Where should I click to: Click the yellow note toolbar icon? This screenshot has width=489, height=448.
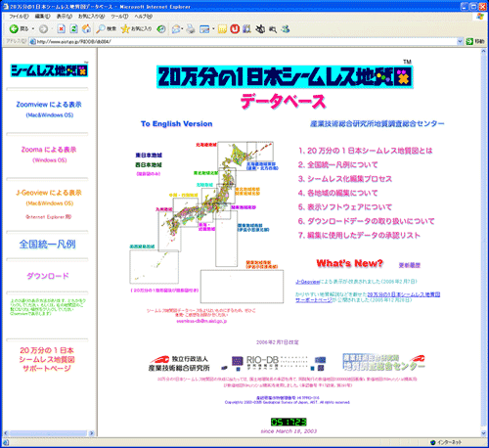coord(222,29)
